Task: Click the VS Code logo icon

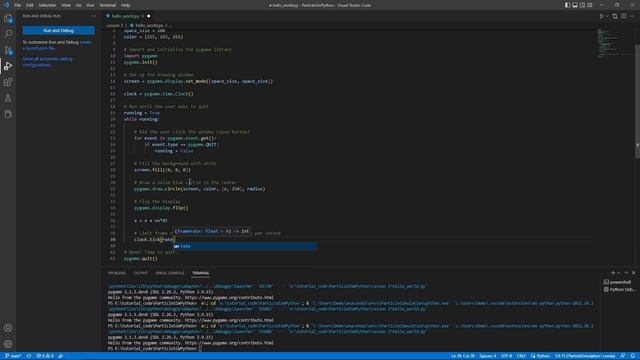Action: point(6,5)
